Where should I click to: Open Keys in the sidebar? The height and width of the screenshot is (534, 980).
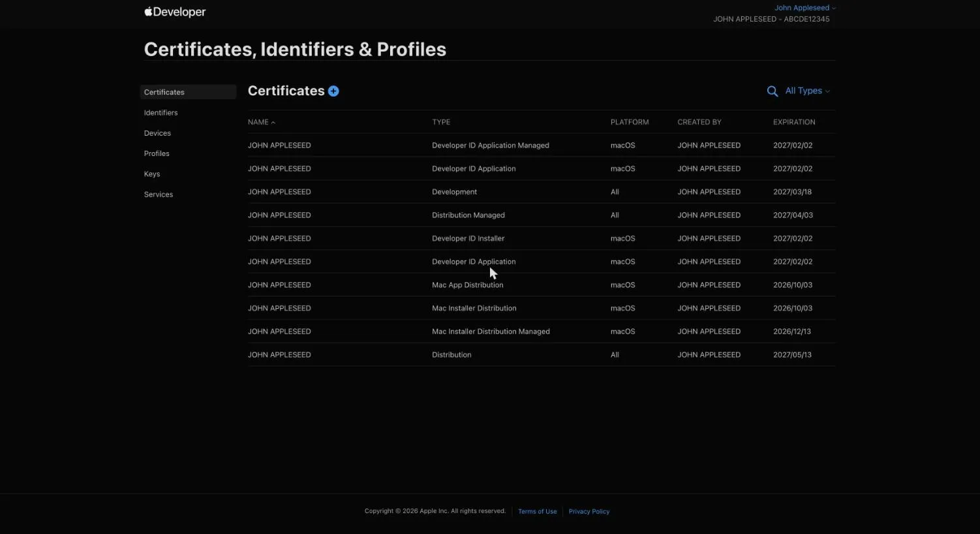[x=152, y=174]
